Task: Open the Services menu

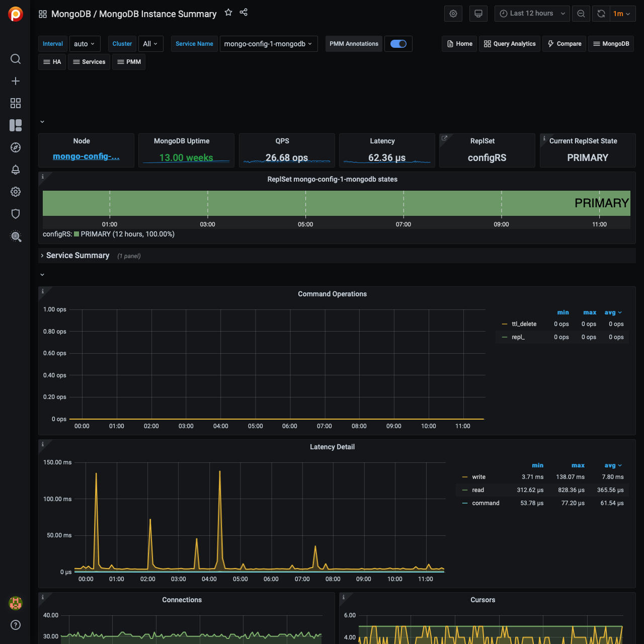Action: 89,62
